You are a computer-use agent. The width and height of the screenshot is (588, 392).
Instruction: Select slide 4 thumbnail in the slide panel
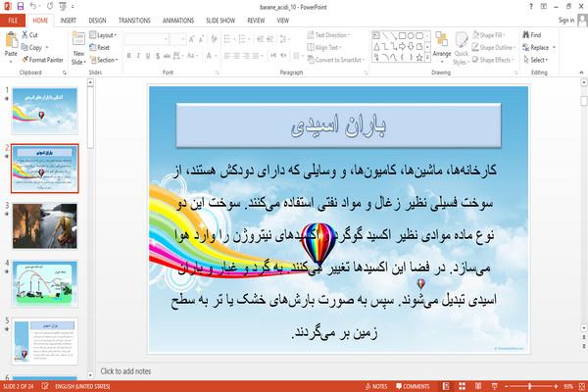pyautogui.click(x=45, y=284)
